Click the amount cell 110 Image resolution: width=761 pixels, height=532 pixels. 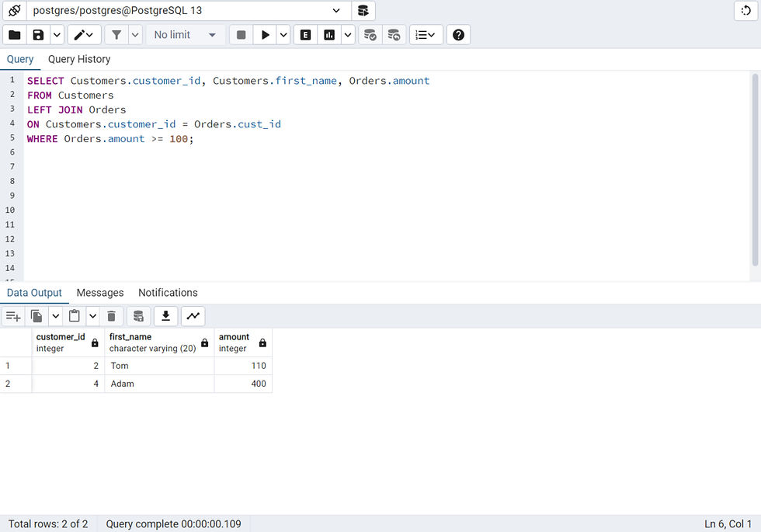point(243,366)
